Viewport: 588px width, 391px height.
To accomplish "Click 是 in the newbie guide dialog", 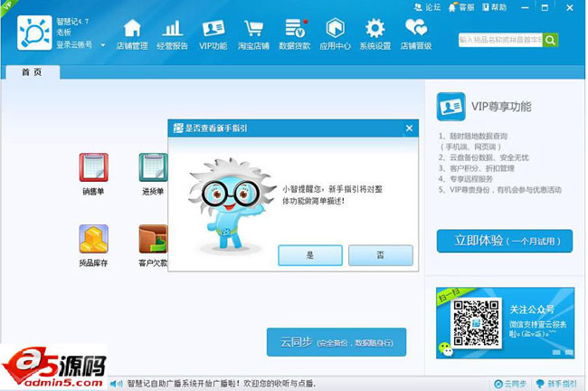I will pos(310,255).
